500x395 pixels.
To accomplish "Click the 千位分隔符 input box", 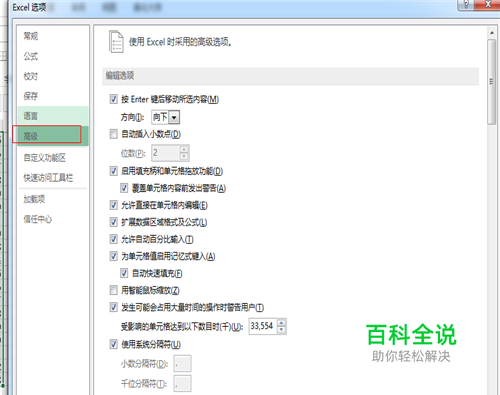I will point(182,383).
